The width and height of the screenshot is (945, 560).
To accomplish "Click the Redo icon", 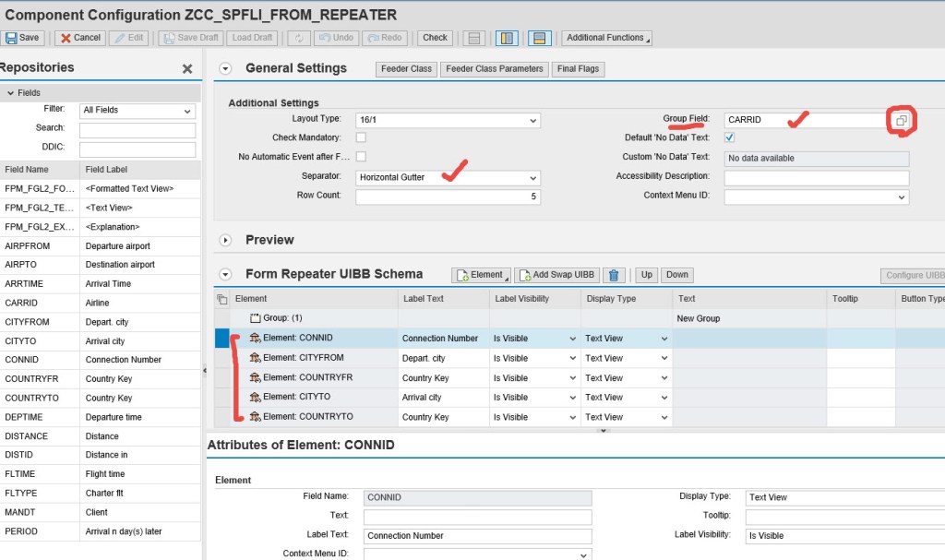I will (x=385, y=37).
